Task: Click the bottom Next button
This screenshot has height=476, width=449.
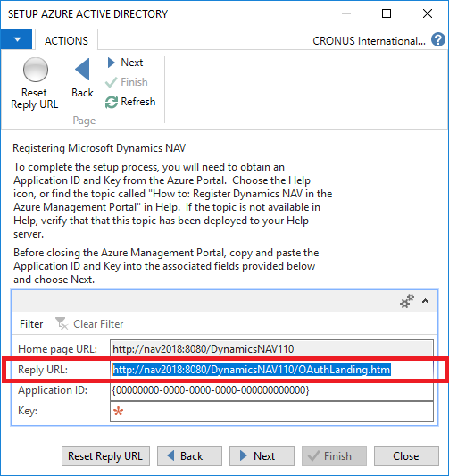Action: pos(262,456)
